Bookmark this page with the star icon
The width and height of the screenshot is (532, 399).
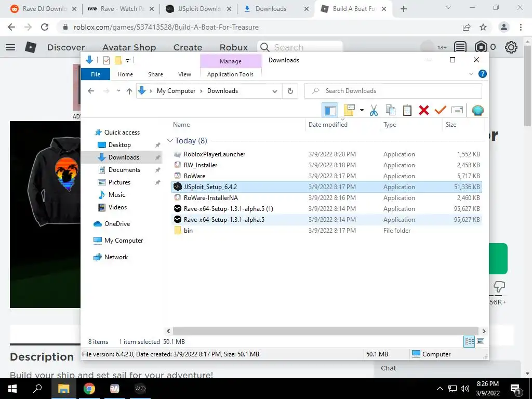(483, 27)
